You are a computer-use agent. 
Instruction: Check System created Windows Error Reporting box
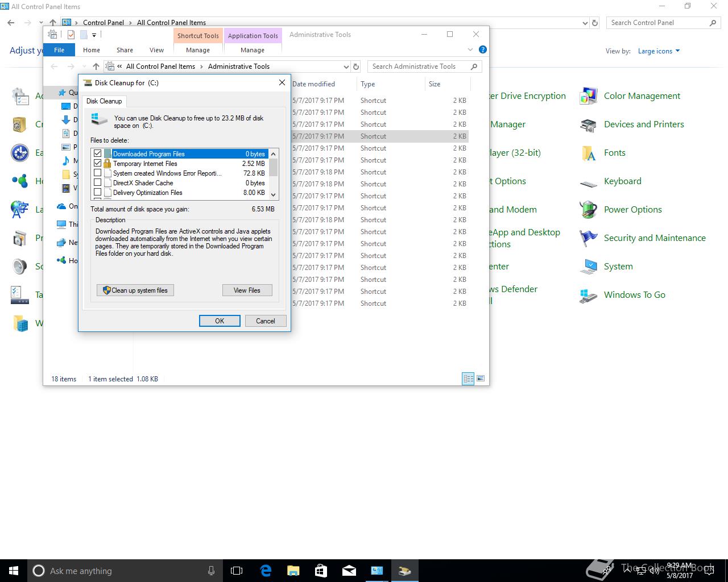click(x=97, y=173)
